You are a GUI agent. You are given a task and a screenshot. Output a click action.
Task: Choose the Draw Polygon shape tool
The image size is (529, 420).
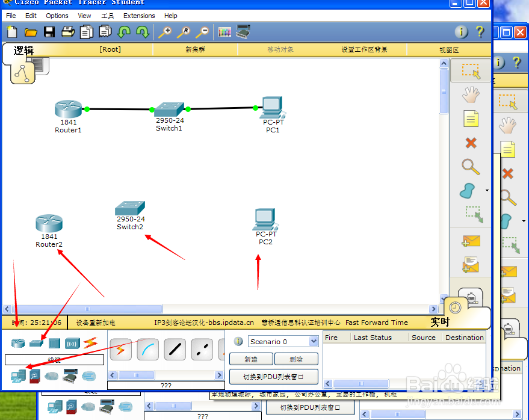click(467, 191)
